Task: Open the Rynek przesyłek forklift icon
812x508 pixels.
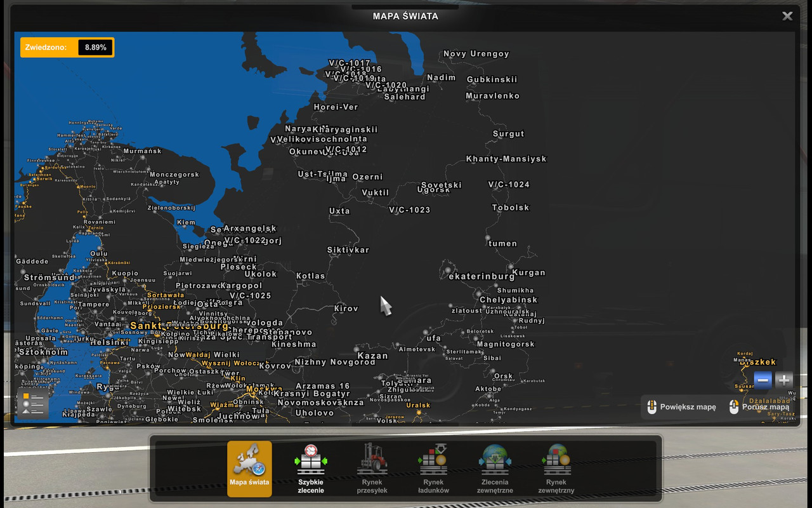Action: point(372,469)
